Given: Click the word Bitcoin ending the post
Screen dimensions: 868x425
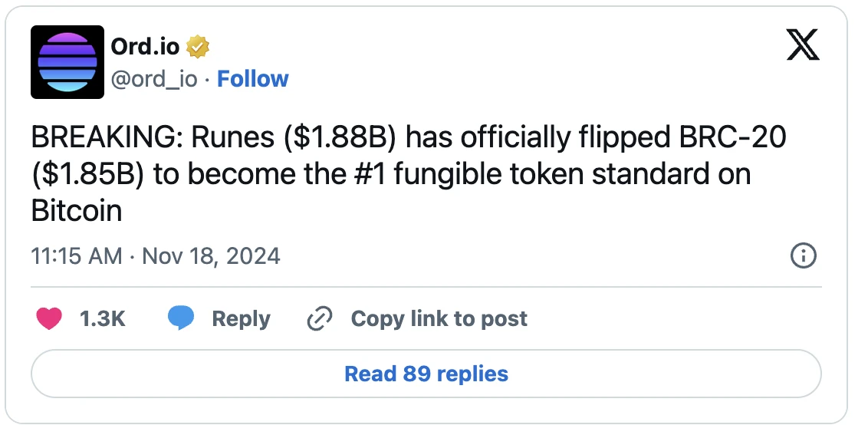Looking at the screenshot, I should [x=77, y=212].
